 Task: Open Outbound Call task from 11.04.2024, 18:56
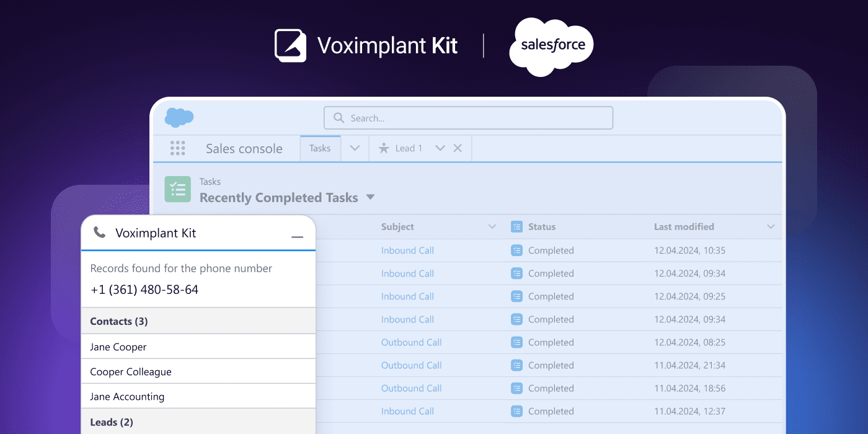[412, 388]
